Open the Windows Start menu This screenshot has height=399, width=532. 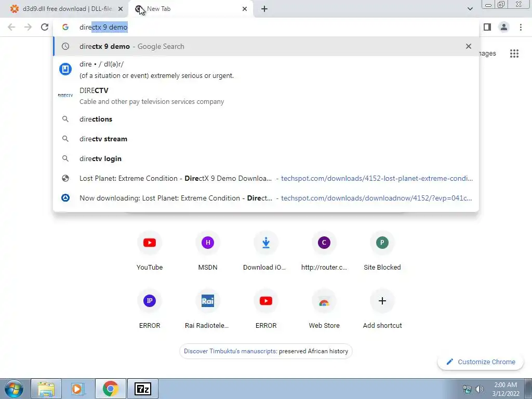click(14, 389)
